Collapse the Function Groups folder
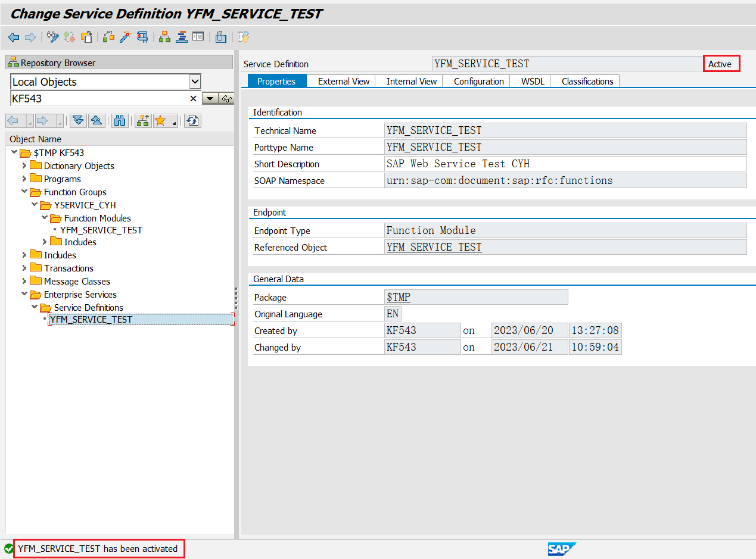 24,192
